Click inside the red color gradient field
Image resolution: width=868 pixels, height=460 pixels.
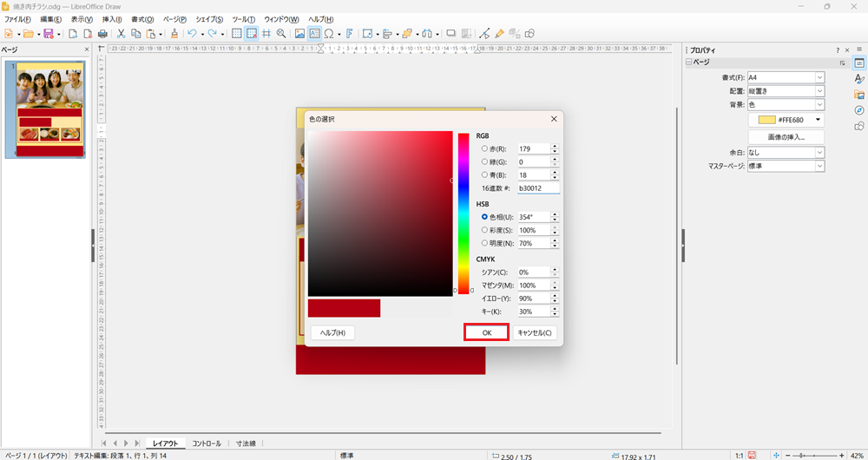[x=380, y=214]
